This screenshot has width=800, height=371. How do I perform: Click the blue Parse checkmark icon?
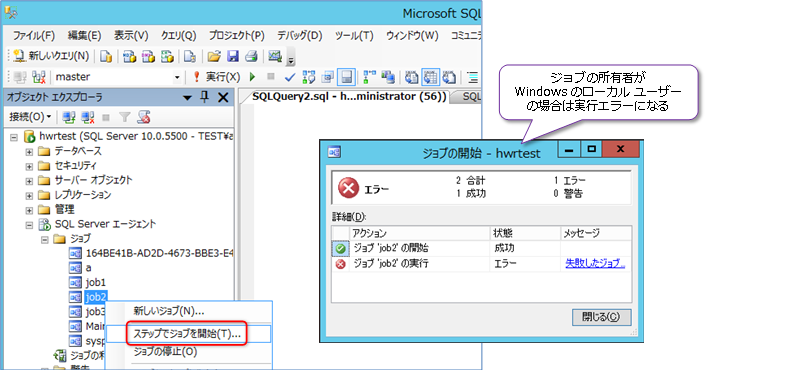click(290, 77)
